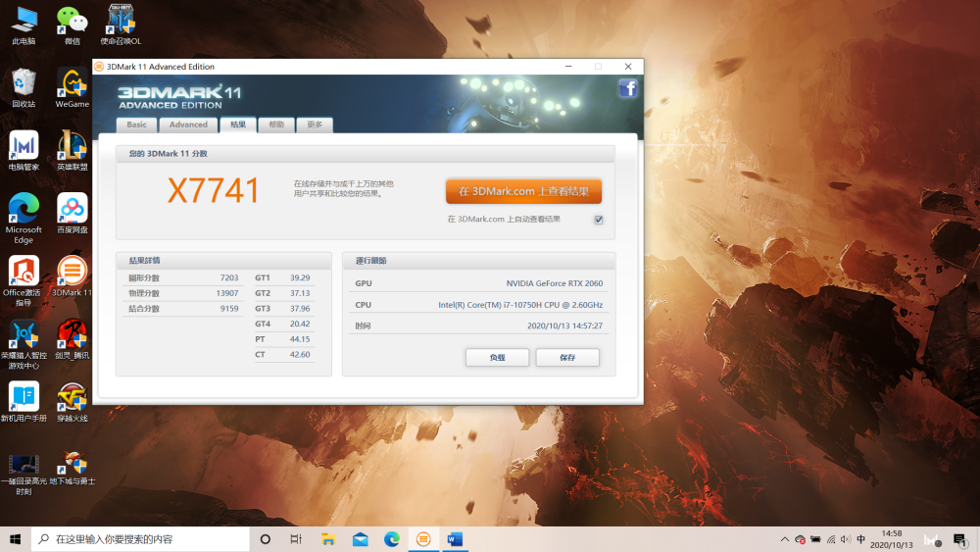Select the 结果 tab
This screenshot has width=980, height=552.
tap(237, 125)
